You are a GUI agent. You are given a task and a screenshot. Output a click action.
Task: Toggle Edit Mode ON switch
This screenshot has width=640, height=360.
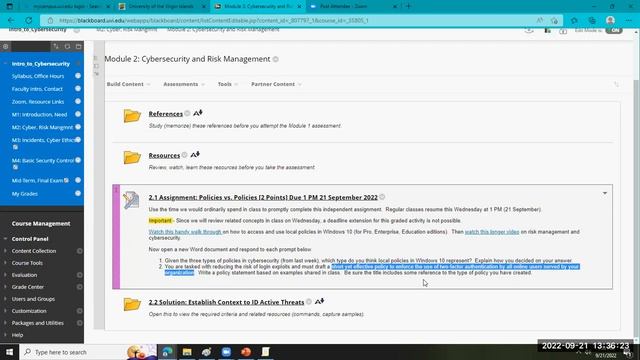[x=614, y=30]
